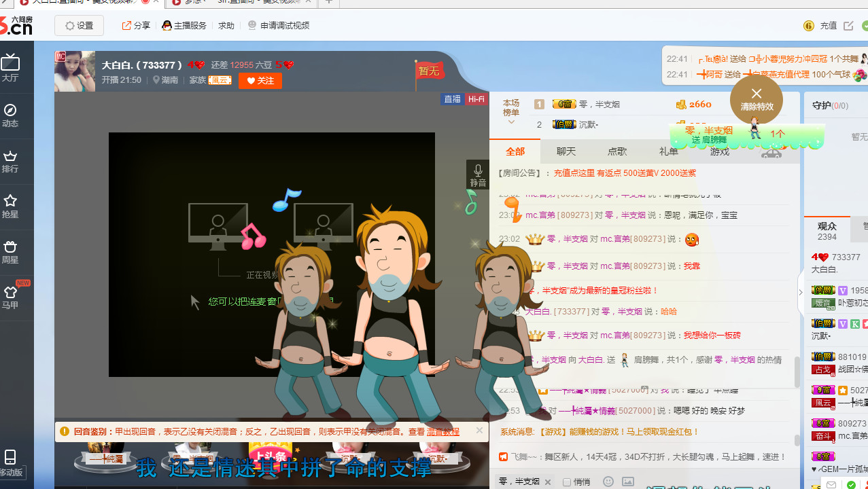The width and height of the screenshot is (868, 489).
Task: Click the 关注 follow button
Action: click(260, 81)
